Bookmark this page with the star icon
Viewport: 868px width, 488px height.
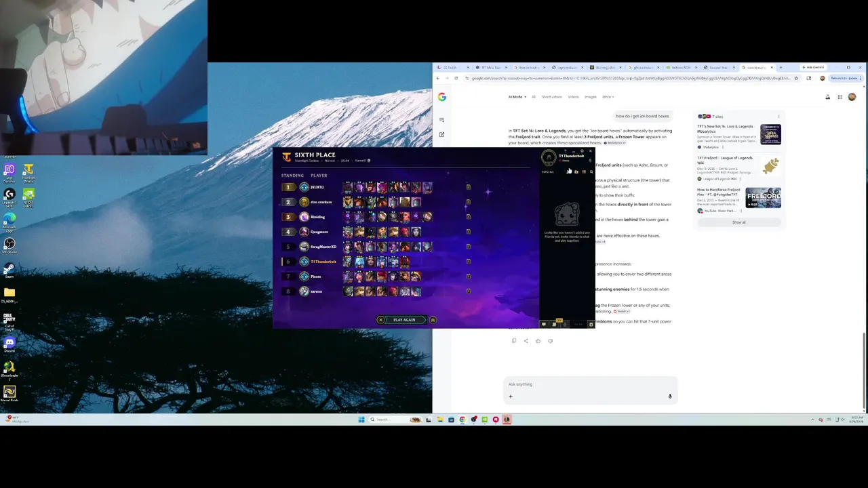tap(796, 78)
